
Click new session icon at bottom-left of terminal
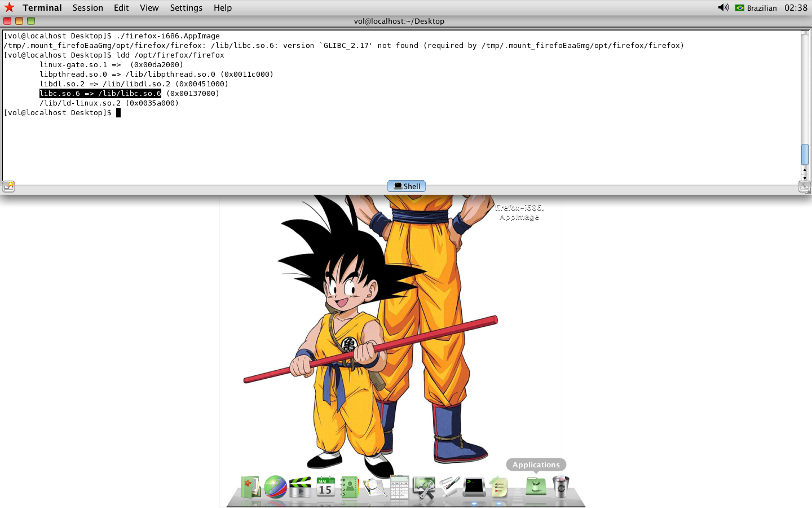click(8, 186)
